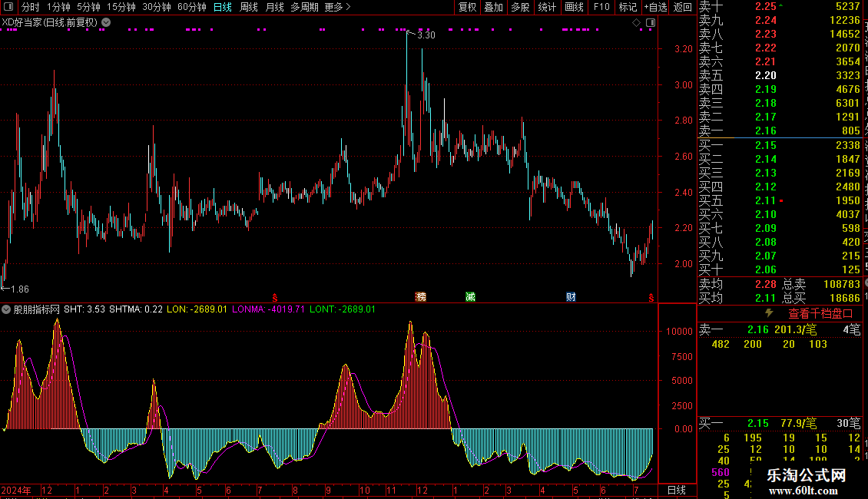Click the 总卖 108783 total value
The height and width of the screenshot is (499, 868).
[x=821, y=284]
